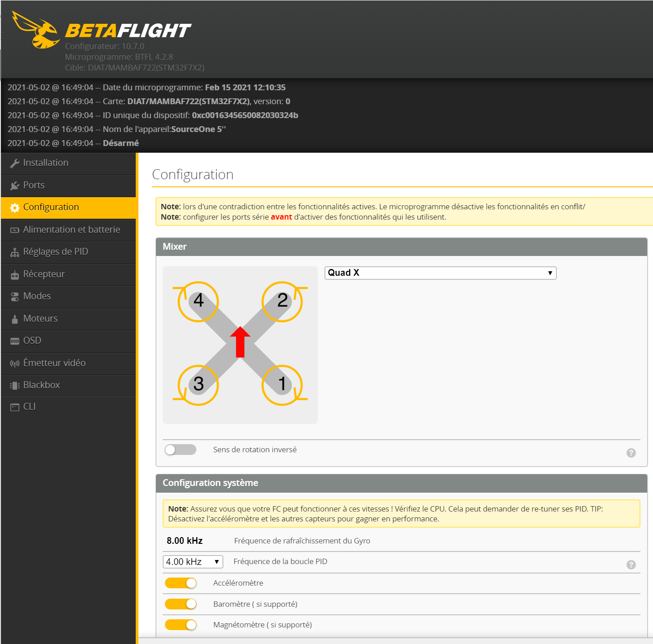This screenshot has width=653, height=644.
Task: Open the OSD panel icon
Action: [x=15, y=341]
